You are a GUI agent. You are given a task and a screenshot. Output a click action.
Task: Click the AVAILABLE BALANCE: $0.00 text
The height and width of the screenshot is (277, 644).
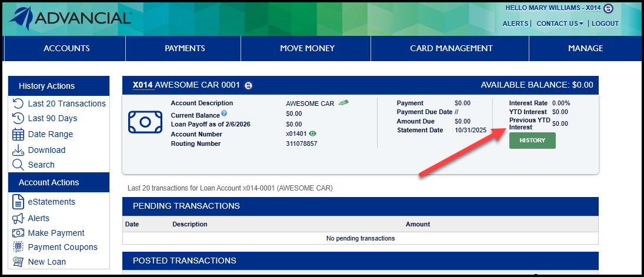537,85
